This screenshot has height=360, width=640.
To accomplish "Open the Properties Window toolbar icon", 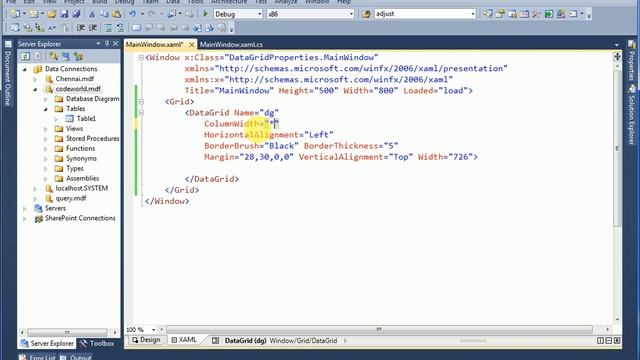I will 500,14.
